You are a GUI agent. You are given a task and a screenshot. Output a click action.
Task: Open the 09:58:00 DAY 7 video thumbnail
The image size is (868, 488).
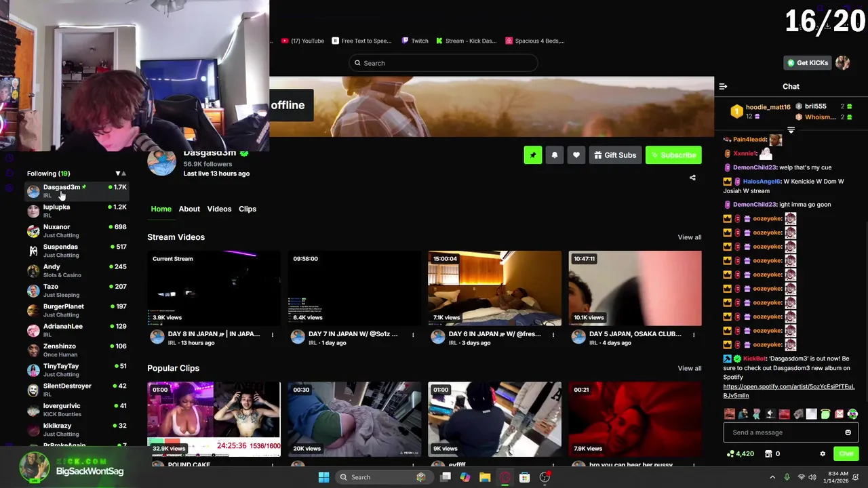[354, 288]
